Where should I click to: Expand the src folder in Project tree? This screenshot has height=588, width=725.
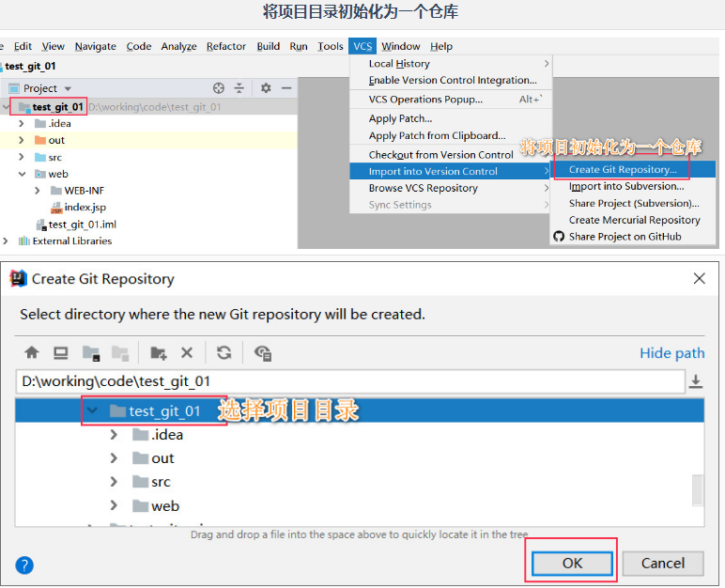coord(22,157)
